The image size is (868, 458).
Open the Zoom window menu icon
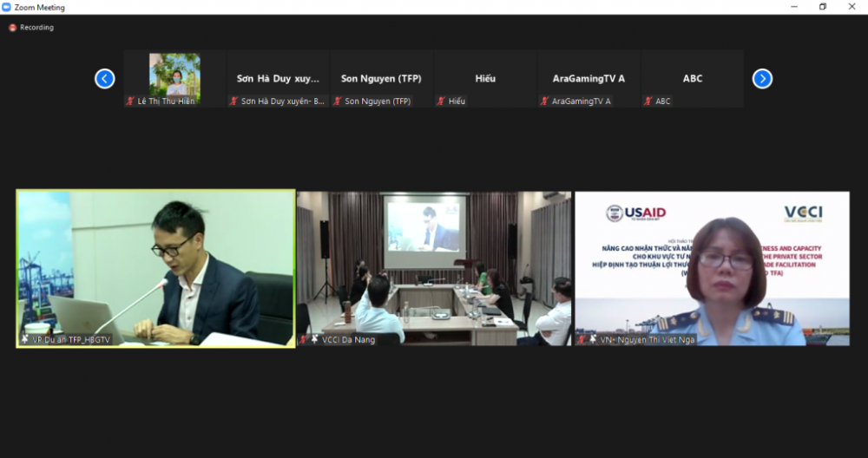click(7, 7)
